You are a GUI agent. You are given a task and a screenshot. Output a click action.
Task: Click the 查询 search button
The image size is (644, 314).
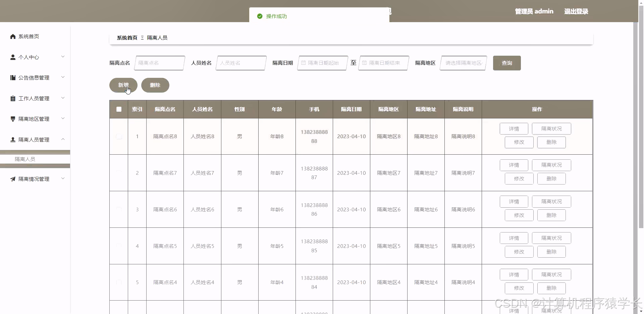pyautogui.click(x=507, y=63)
